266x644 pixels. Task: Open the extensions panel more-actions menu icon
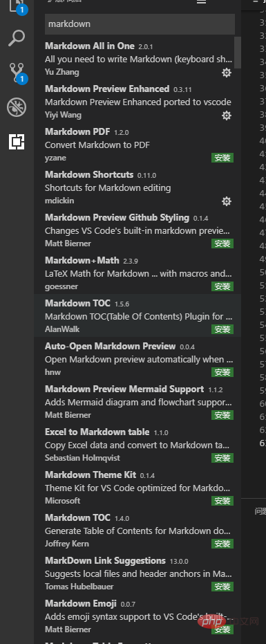click(201, 1)
